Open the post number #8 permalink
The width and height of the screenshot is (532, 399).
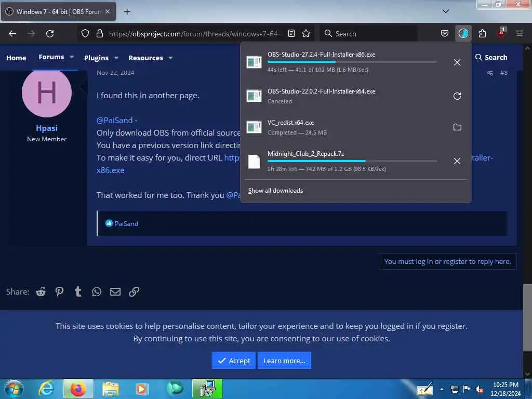[x=504, y=73]
